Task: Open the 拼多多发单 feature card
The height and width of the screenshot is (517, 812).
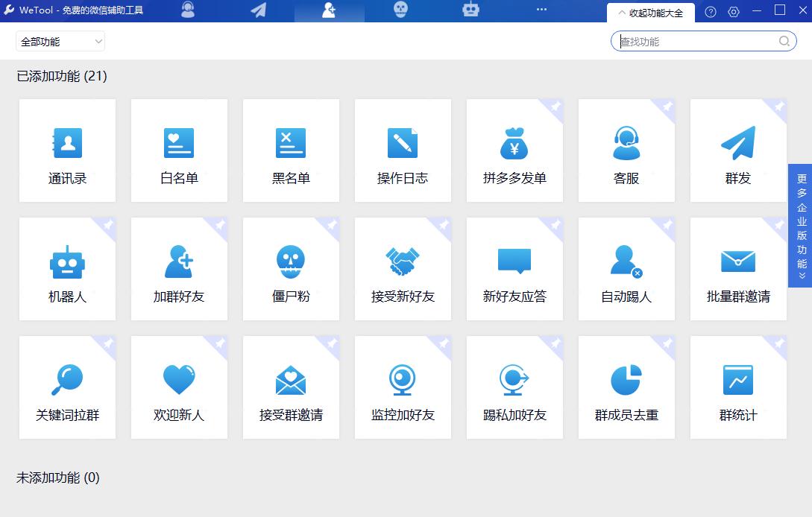Action: pos(514,150)
